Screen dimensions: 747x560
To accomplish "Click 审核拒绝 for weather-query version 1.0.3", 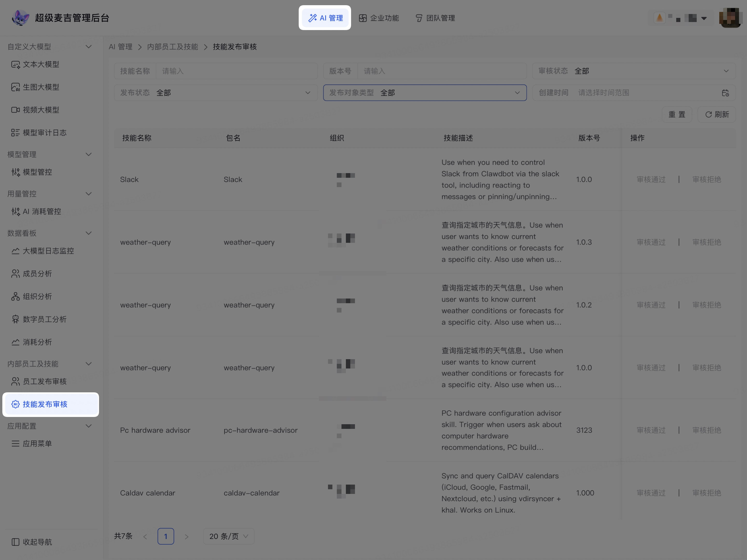I will (707, 242).
